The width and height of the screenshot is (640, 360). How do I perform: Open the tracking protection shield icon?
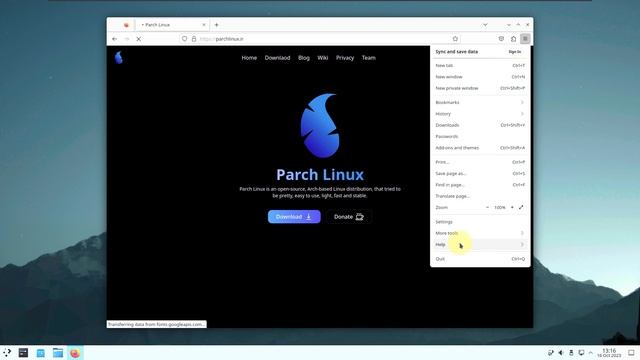click(184, 39)
